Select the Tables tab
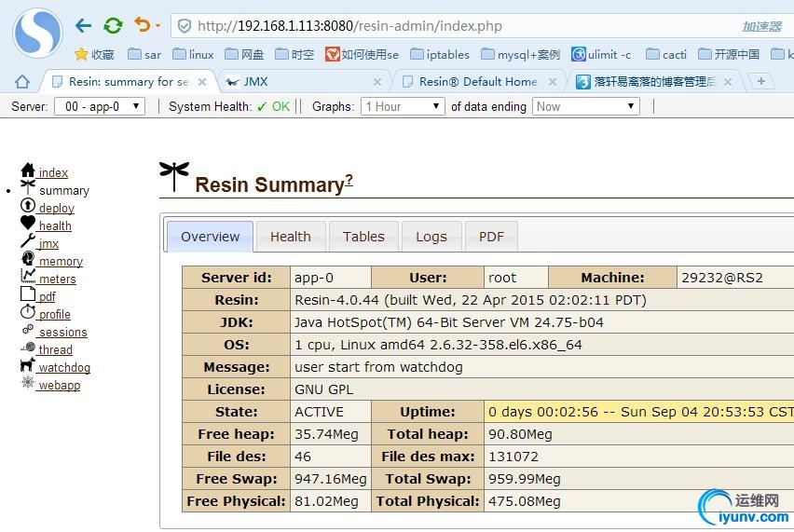Screen dimensions: 794x532 tap(363, 237)
